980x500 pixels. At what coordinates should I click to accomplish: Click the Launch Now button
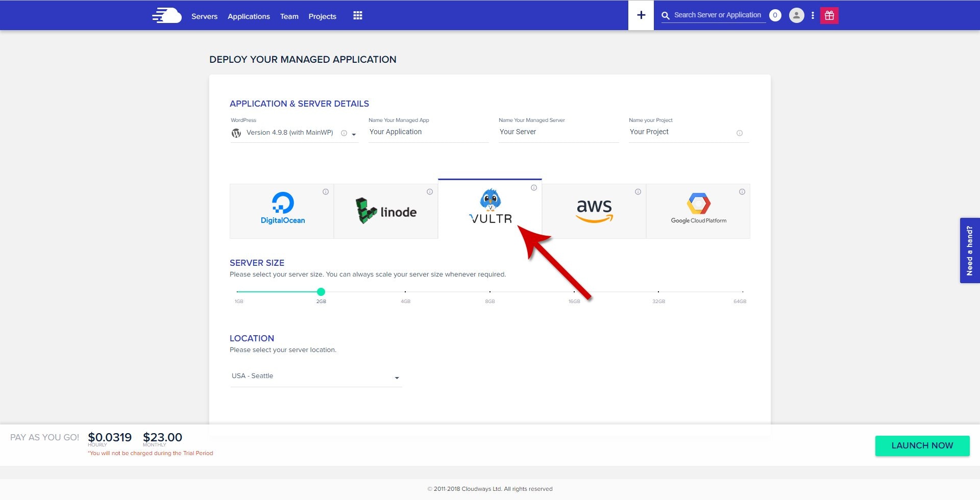click(922, 445)
